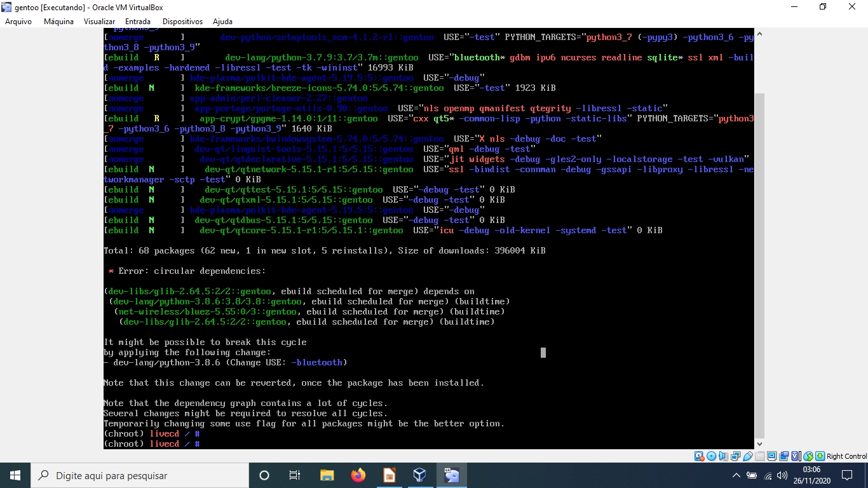Open the Visualizar menu
The image size is (868, 488).
tap(99, 22)
